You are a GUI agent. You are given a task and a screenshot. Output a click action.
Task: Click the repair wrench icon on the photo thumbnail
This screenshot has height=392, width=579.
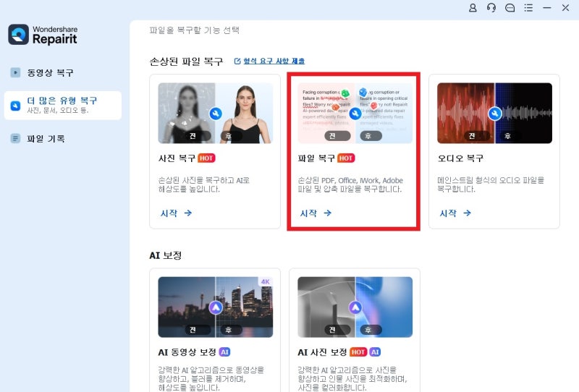(x=216, y=114)
